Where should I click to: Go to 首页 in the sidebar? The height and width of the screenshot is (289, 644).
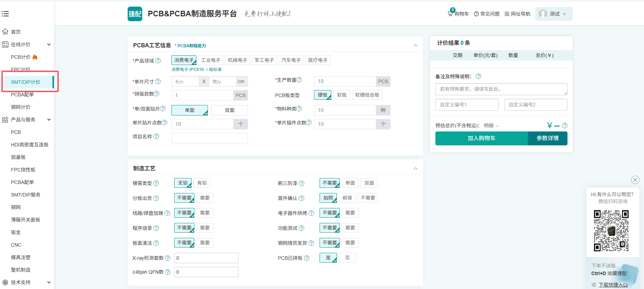tap(16, 32)
